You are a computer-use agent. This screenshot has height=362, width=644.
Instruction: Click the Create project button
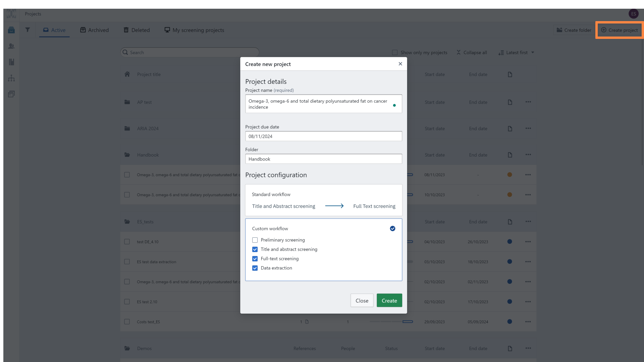pos(619,30)
